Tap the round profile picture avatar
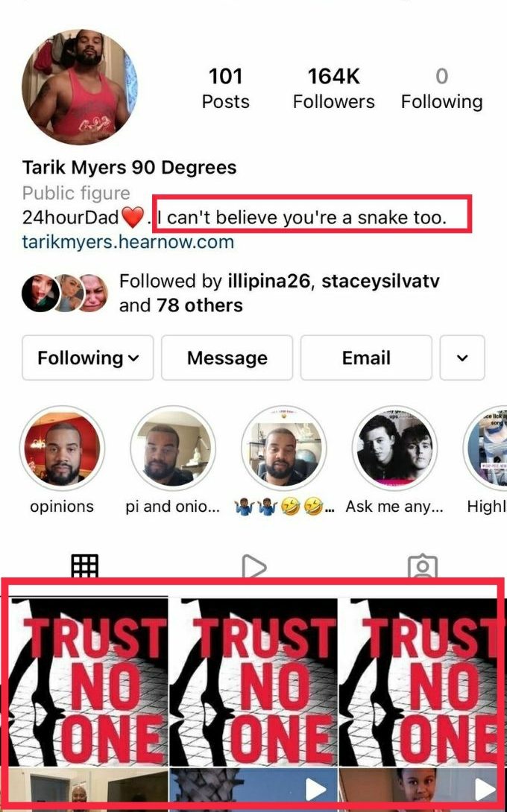The width and height of the screenshot is (507, 812). (x=79, y=86)
